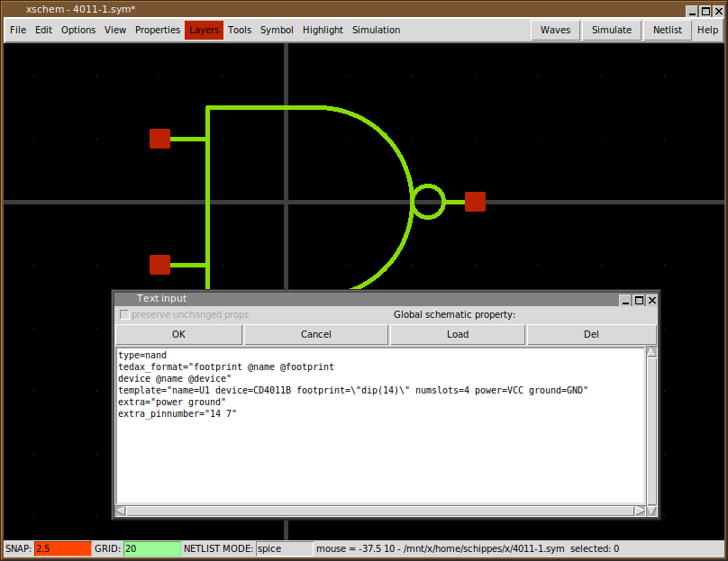Image resolution: width=728 pixels, height=561 pixels.
Task: Click the green GRID value field
Action: tap(151, 548)
